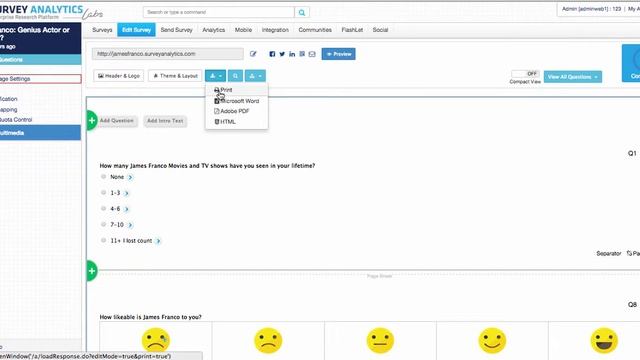Open the Integration tab
This screenshot has width=640, height=360.
point(275,30)
